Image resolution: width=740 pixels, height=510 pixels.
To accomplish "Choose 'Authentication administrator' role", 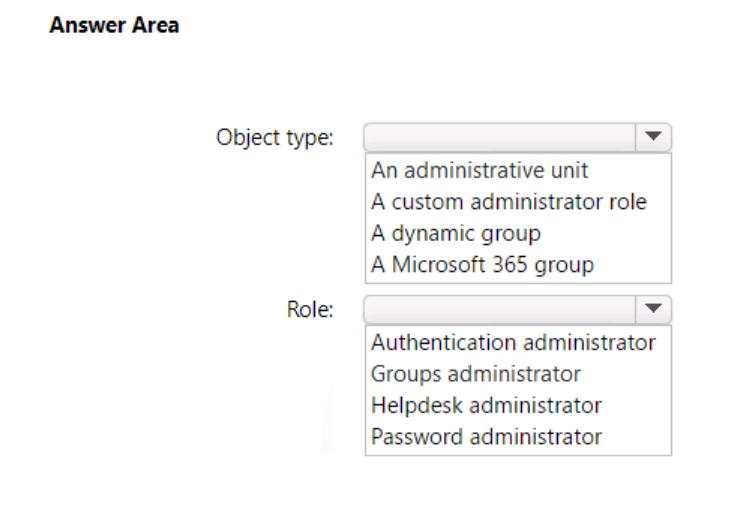I will click(x=512, y=342).
